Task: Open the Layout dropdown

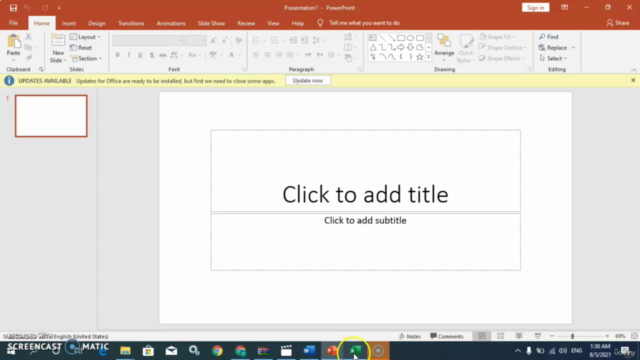Action: coord(85,37)
